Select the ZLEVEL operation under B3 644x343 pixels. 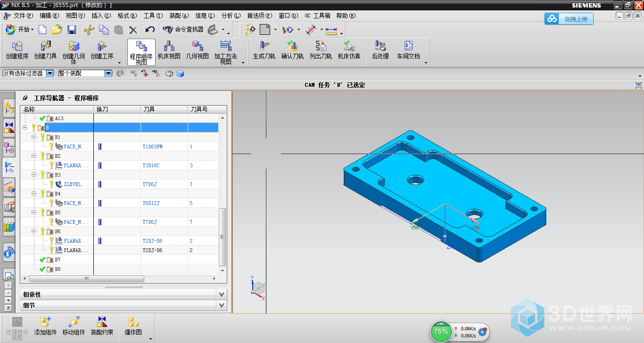75,184
